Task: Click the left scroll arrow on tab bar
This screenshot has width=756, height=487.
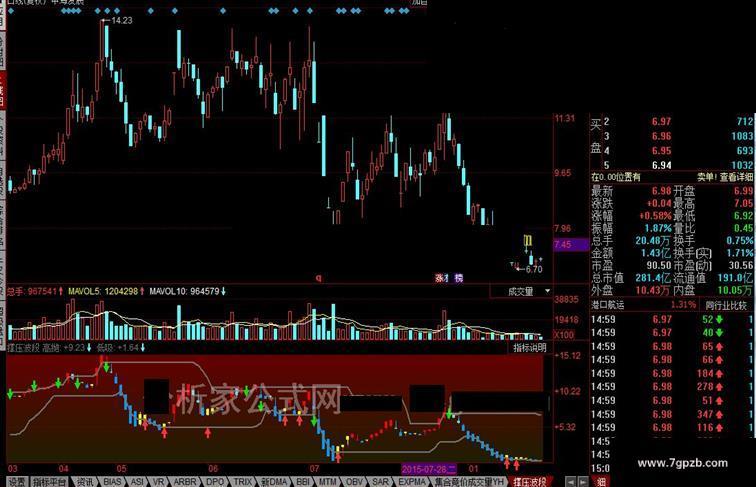Action: point(570,482)
